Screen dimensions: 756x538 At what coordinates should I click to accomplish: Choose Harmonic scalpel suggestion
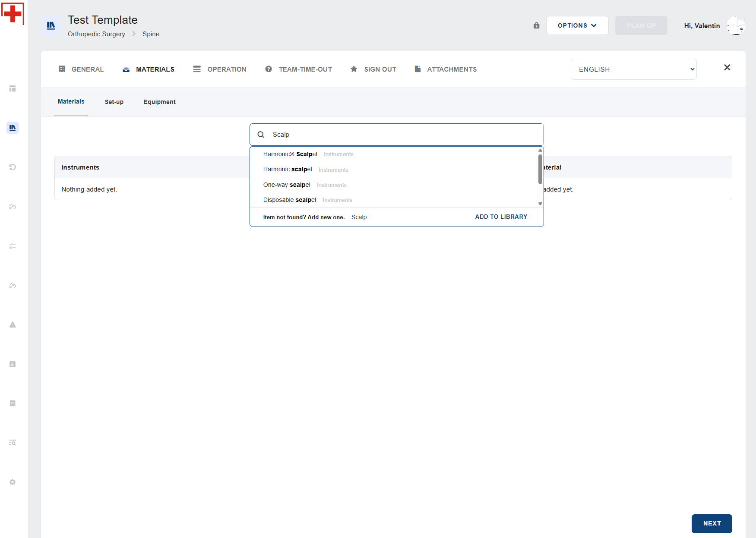[x=394, y=170]
